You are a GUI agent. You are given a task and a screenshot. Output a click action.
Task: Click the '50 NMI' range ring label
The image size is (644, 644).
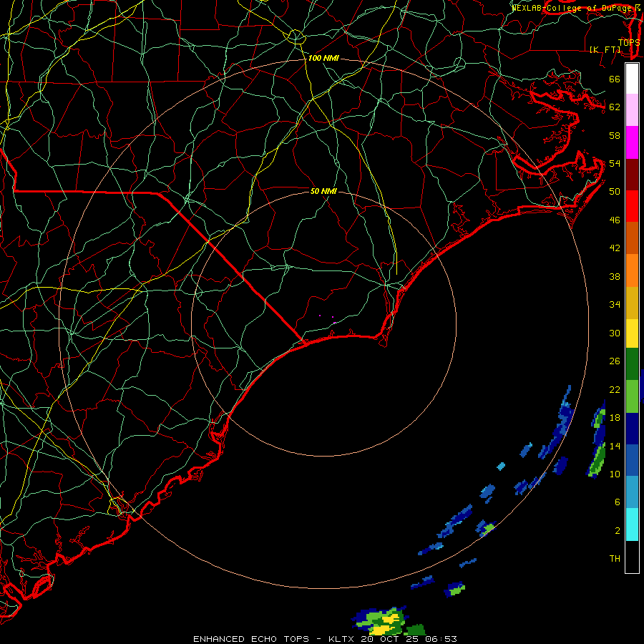[x=323, y=191]
